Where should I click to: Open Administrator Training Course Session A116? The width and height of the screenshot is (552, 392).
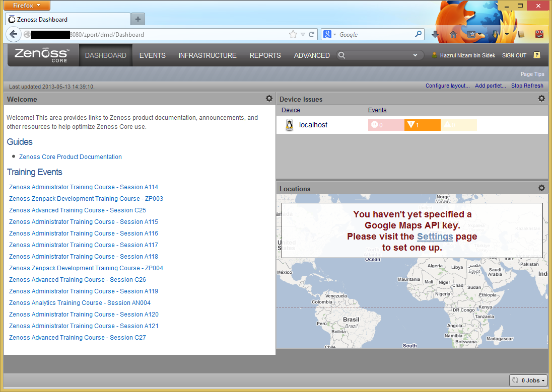coord(84,233)
